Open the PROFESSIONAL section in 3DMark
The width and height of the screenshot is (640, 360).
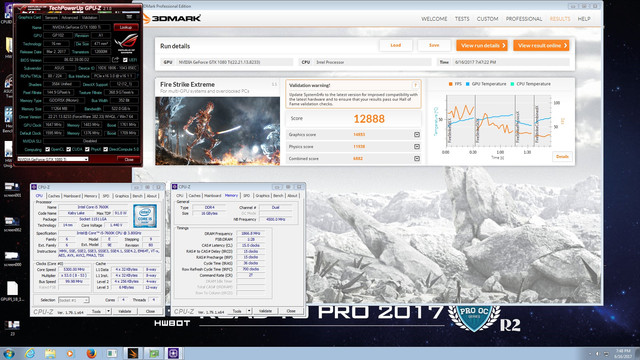click(524, 19)
